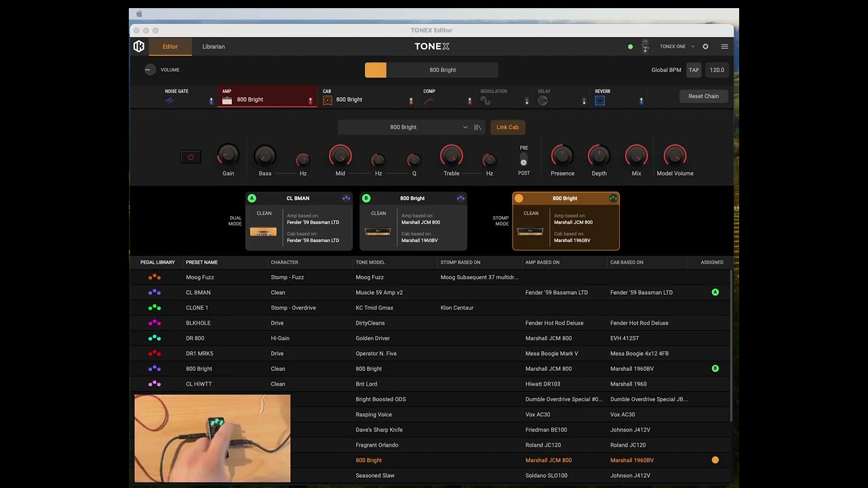Toggle the Reverb block on/off LED
Viewport: 868px width, 488px height.
pos(641,101)
